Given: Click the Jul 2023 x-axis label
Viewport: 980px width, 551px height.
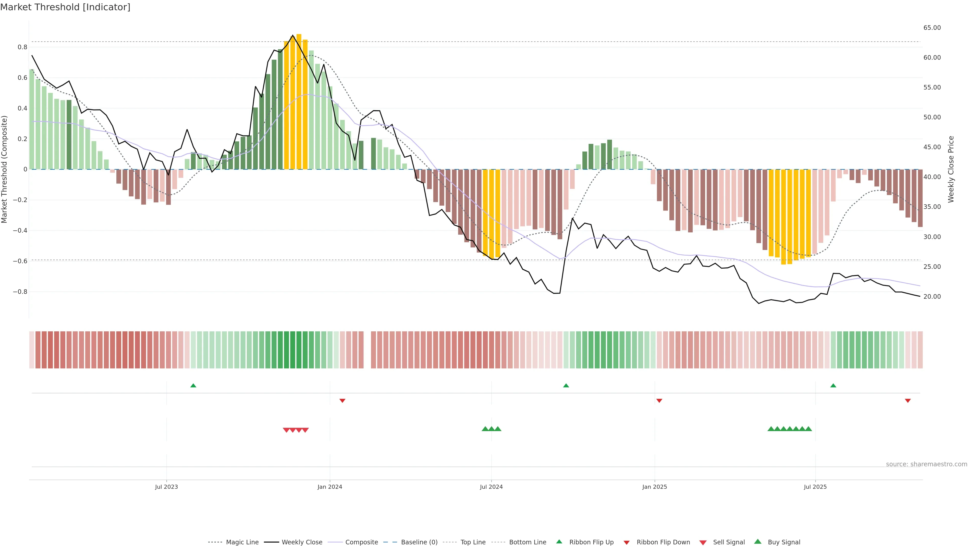Looking at the screenshot, I should tap(166, 487).
